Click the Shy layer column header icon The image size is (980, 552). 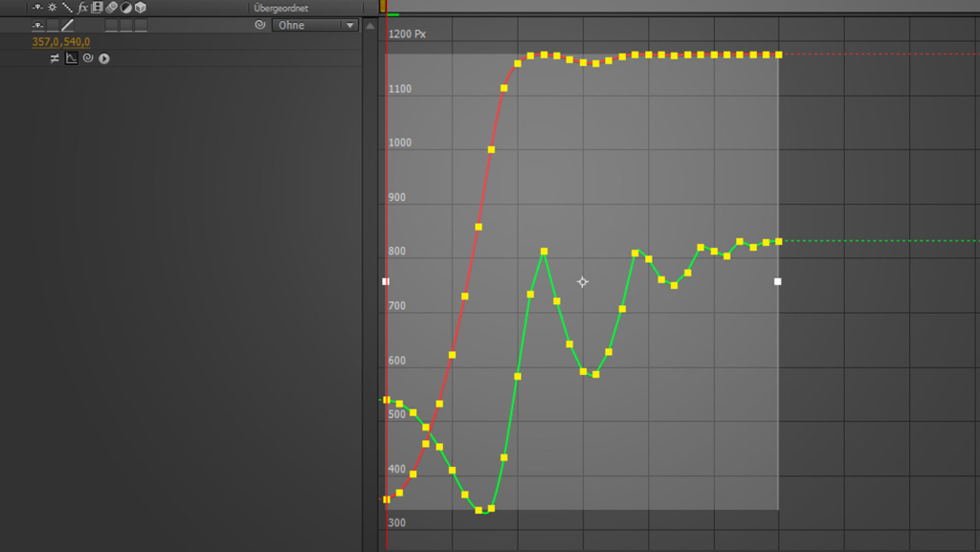37,8
